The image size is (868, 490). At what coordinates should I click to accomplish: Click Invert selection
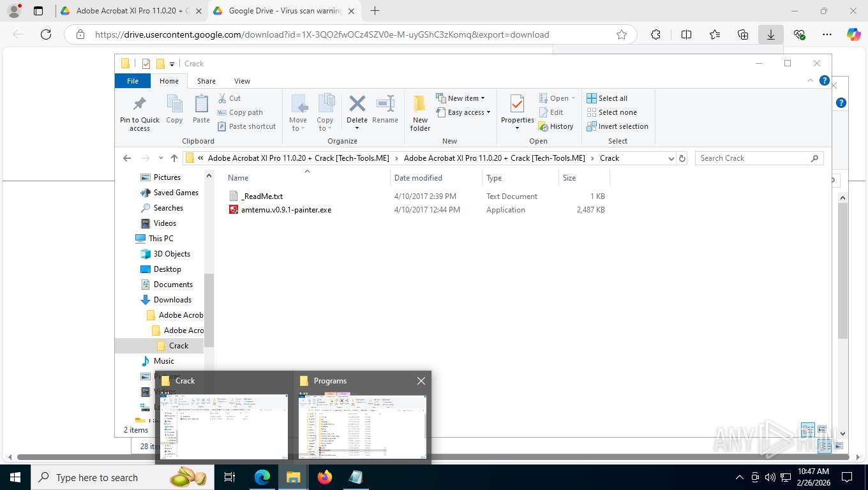[x=617, y=126]
